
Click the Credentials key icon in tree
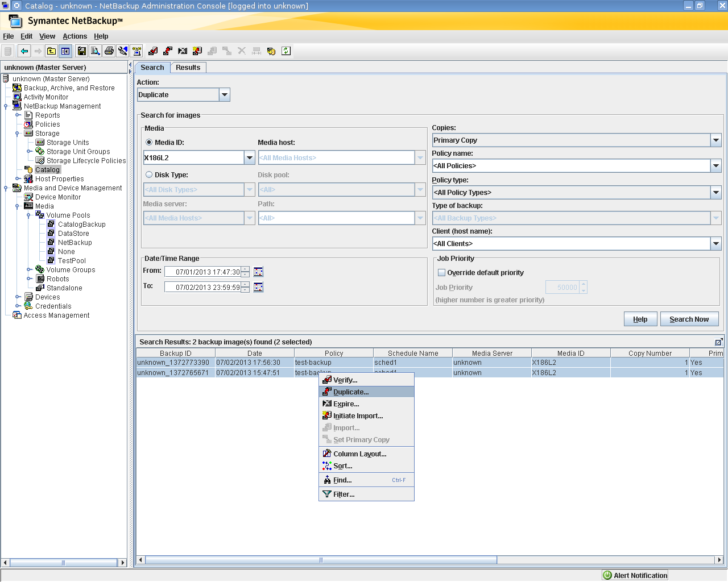pyautogui.click(x=28, y=306)
